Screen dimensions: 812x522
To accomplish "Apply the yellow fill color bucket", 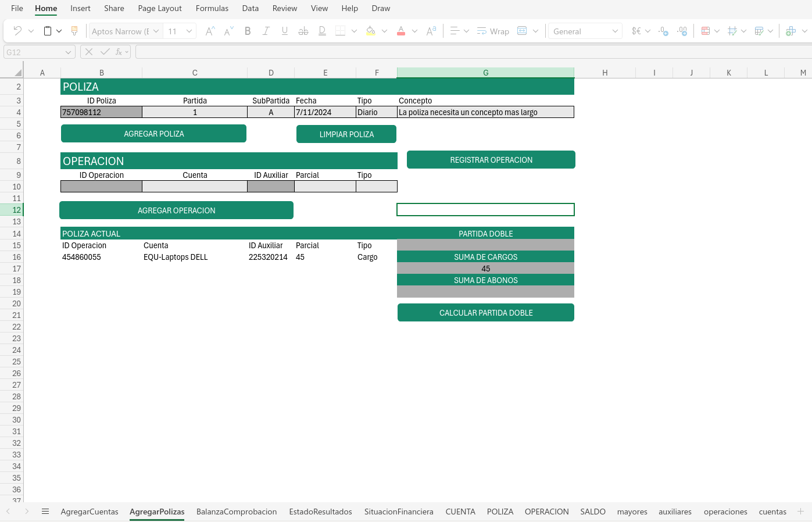I will (370, 31).
